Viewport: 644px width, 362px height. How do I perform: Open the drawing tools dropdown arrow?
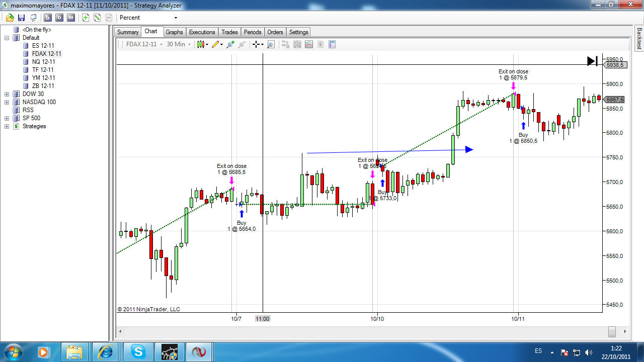click(221, 44)
